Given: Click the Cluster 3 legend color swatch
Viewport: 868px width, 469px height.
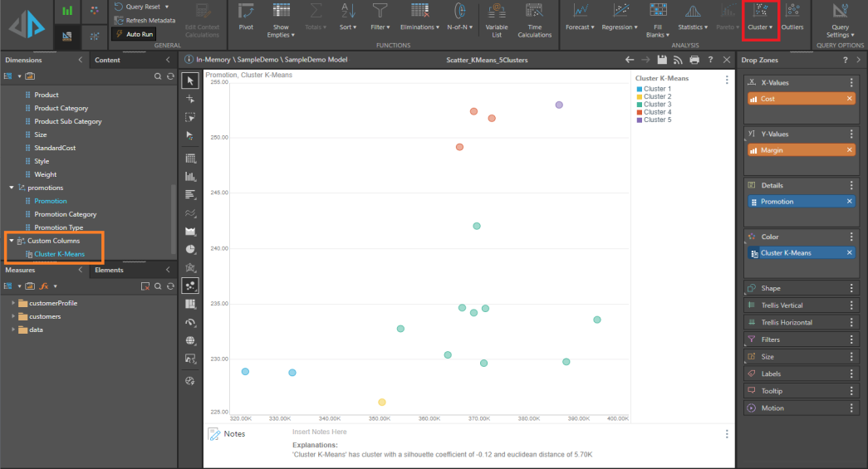Looking at the screenshot, I should tap(639, 105).
